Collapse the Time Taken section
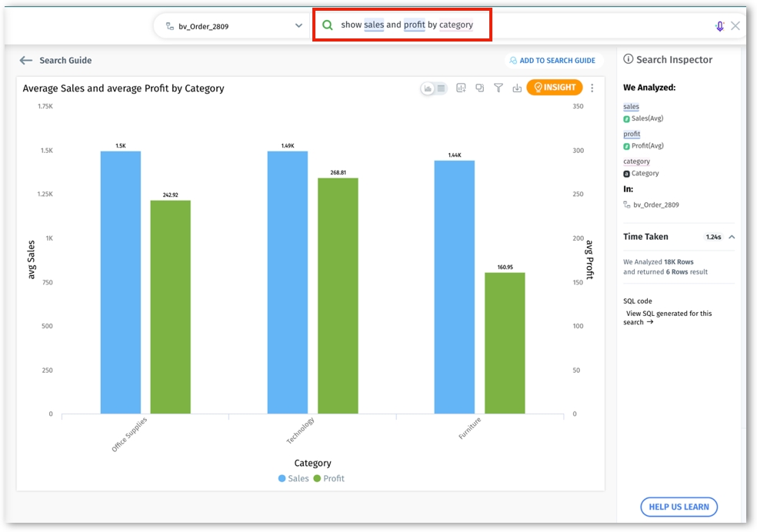 732,237
